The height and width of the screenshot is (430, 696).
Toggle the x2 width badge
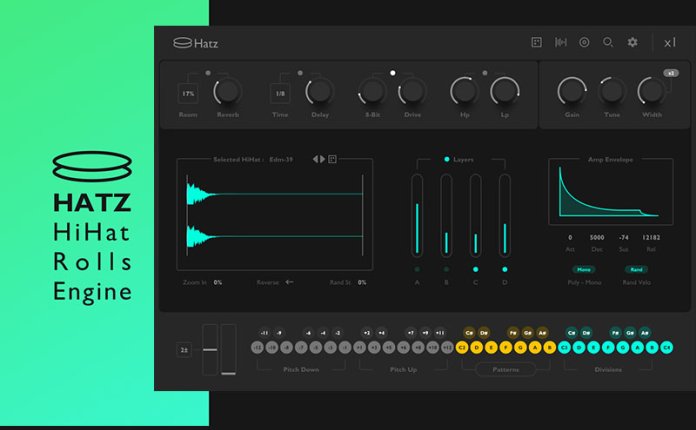pos(671,73)
